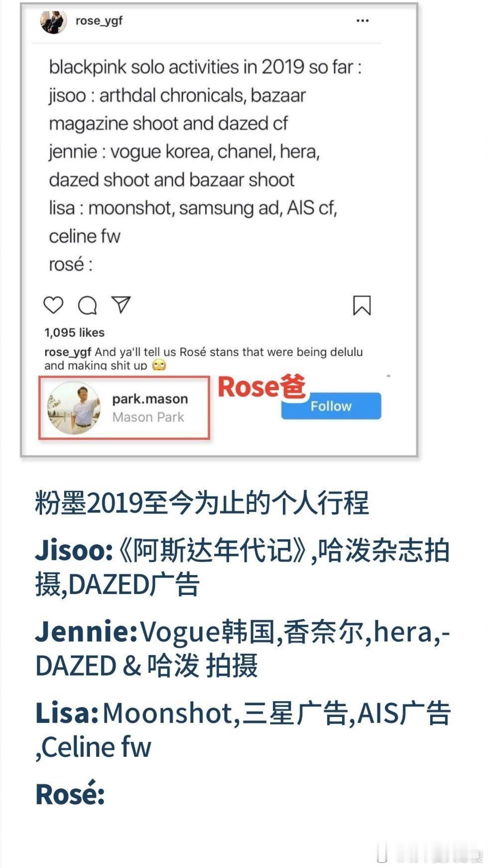Tap the English post text about solo activities
This screenshot has width=488, height=868.
click(205, 165)
